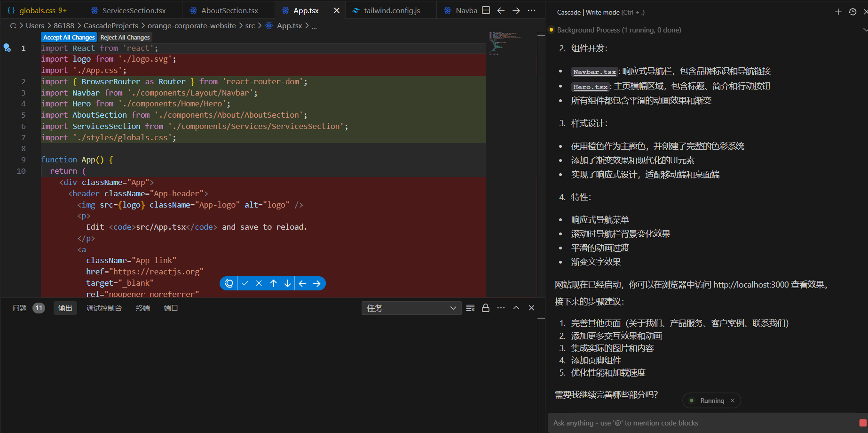Screen dimensions: 868x433
Task: Click the import Navbar code line
Action: coord(149,93)
